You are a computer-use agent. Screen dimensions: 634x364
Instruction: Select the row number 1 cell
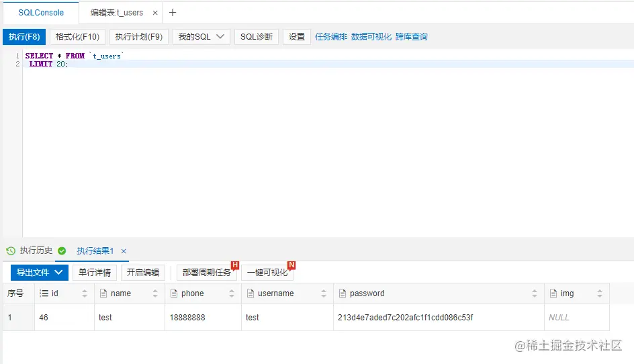click(x=19, y=318)
